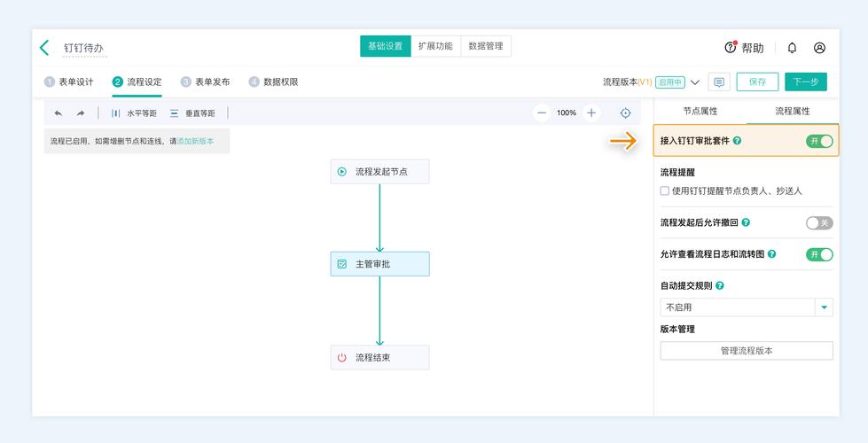
Task: Switch to the 扩展功能 tab
Action: [435, 46]
